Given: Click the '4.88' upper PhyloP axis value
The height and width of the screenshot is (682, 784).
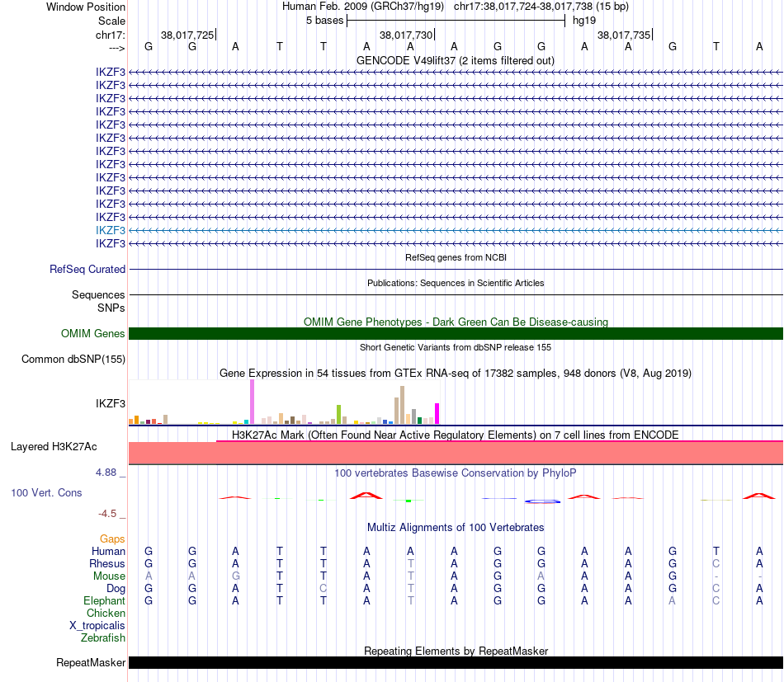Looking at the screenshot, I should (106, 473).
